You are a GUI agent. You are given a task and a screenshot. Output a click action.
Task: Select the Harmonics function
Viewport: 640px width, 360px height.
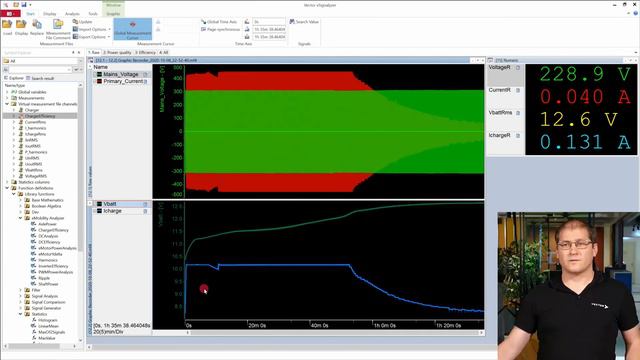click(48, 260)
